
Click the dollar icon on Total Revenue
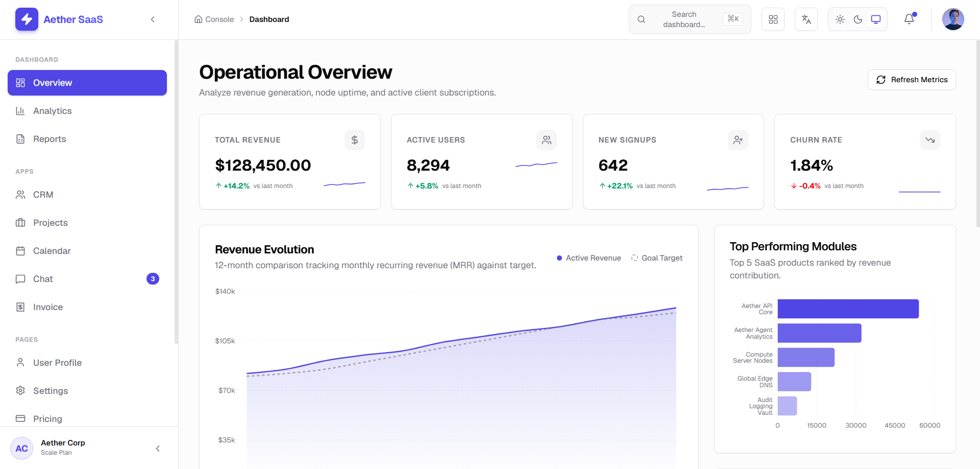click(x=355, y=140)
